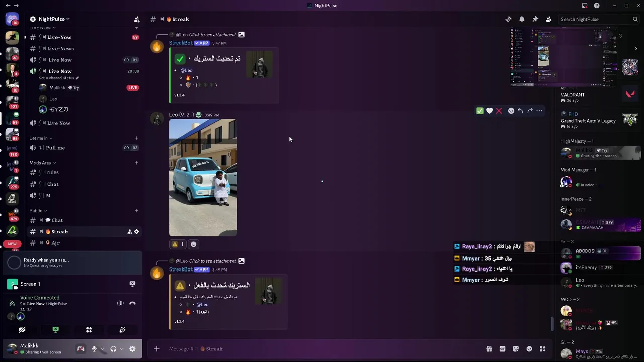Open the emoji picker in message bar
Viewport: 644px width, 362px height.
[x=529, y=349]
